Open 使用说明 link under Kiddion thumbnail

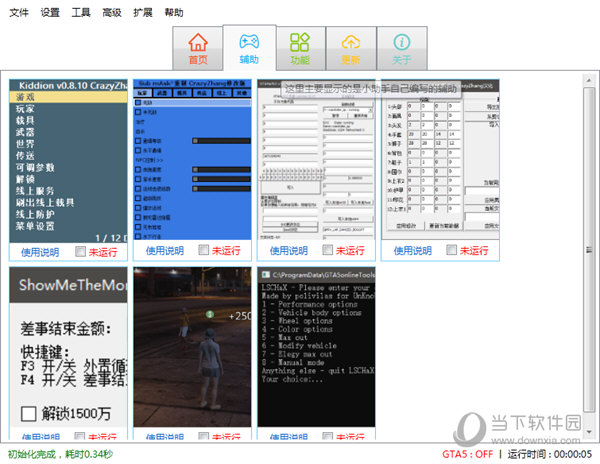click(40, 251)
